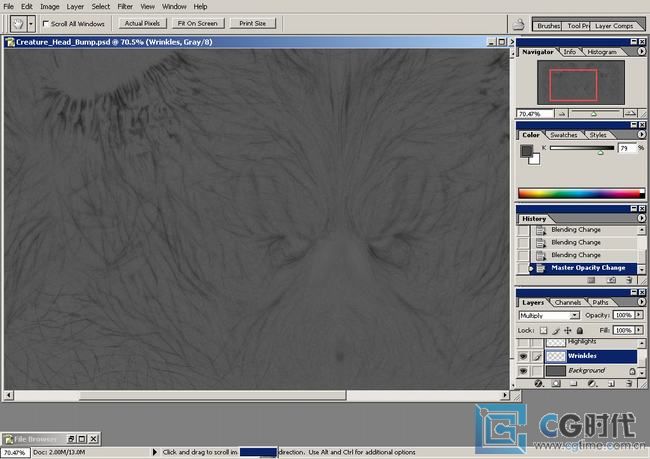Click the Print Size button
This screenshot has height=459, width=650.
tap(252, 23)
